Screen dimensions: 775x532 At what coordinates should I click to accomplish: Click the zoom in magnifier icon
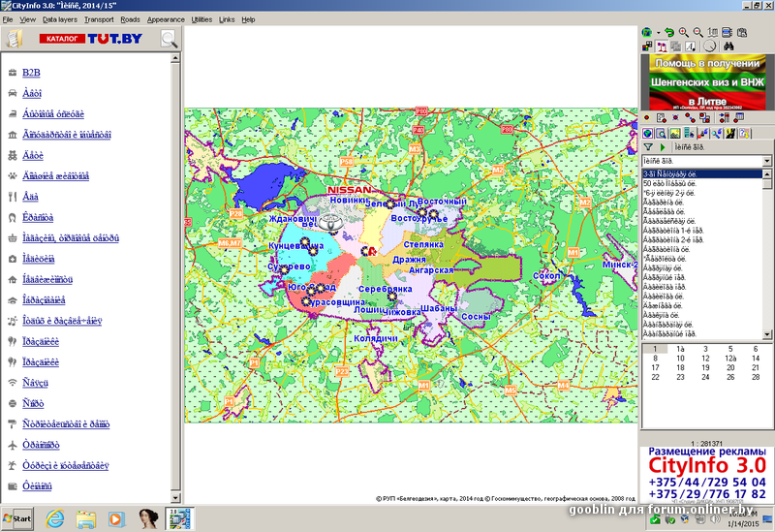(684, 32)
